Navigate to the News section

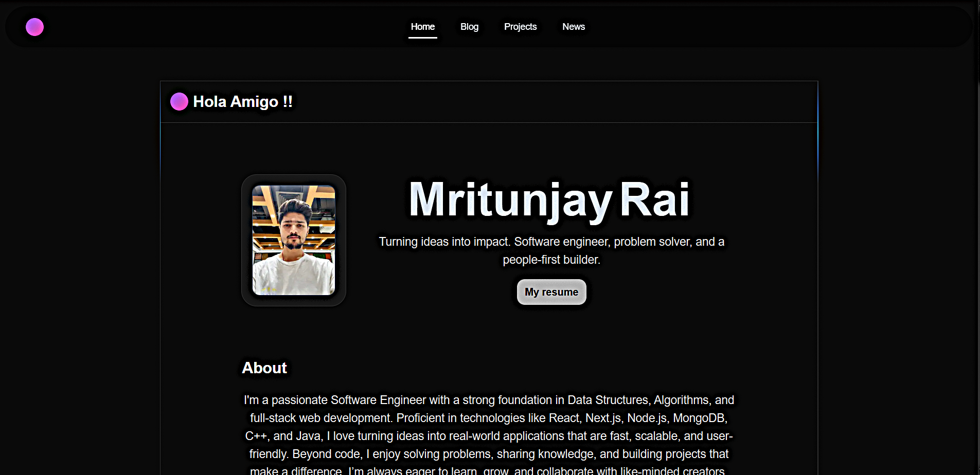pyautogui.click(x=573, y=26)
